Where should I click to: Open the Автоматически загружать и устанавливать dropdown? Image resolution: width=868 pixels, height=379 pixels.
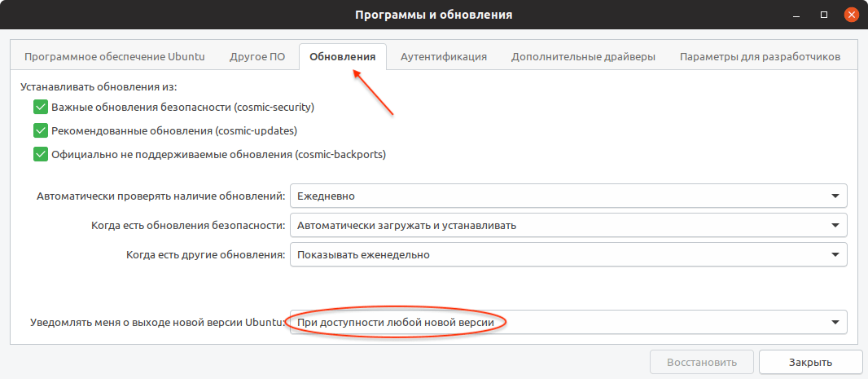[x=568, y=226]
